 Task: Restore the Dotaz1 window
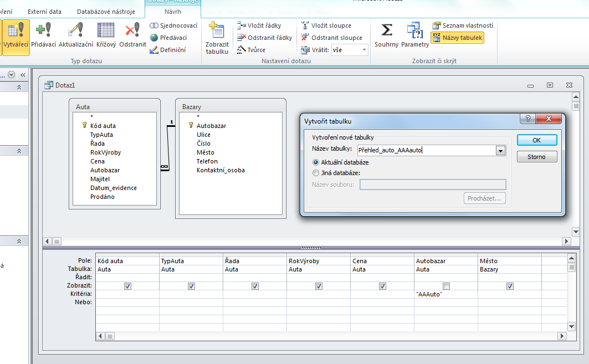[550, 85]
